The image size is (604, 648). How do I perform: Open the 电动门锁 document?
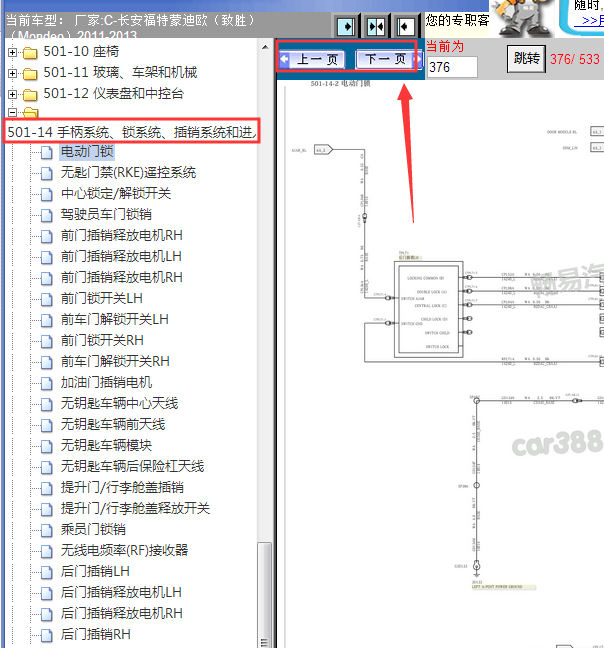pyautogui.click(x=87, y=152)
